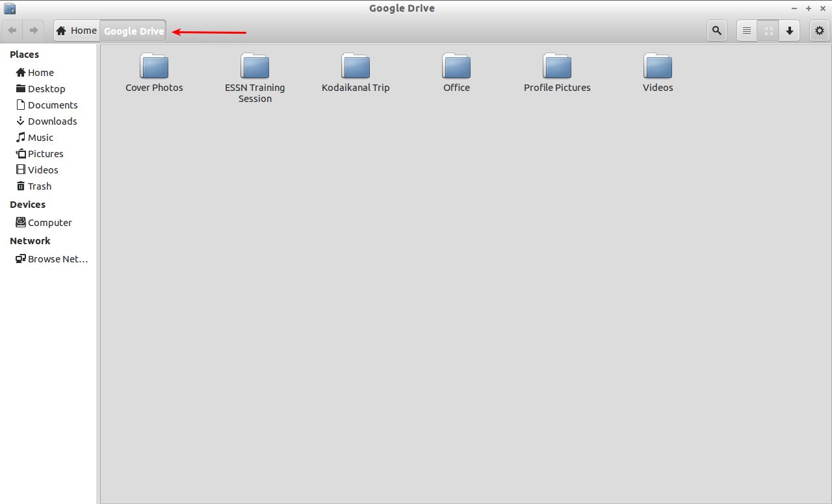Image resolution: width=832 pixels, height=504 pixels.
Task: Click the file manager icon in title bar
Action: pyautogui.click(x=10, y=8)
